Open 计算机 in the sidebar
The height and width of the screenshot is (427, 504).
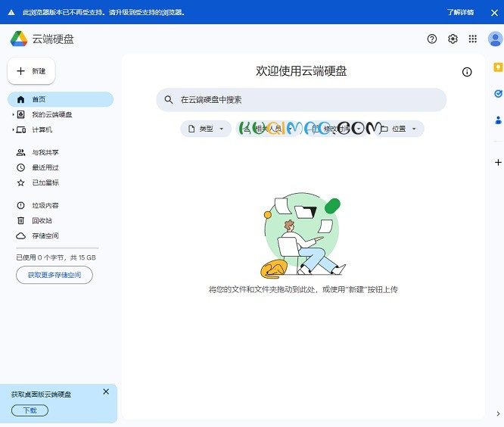click(61, 129)
